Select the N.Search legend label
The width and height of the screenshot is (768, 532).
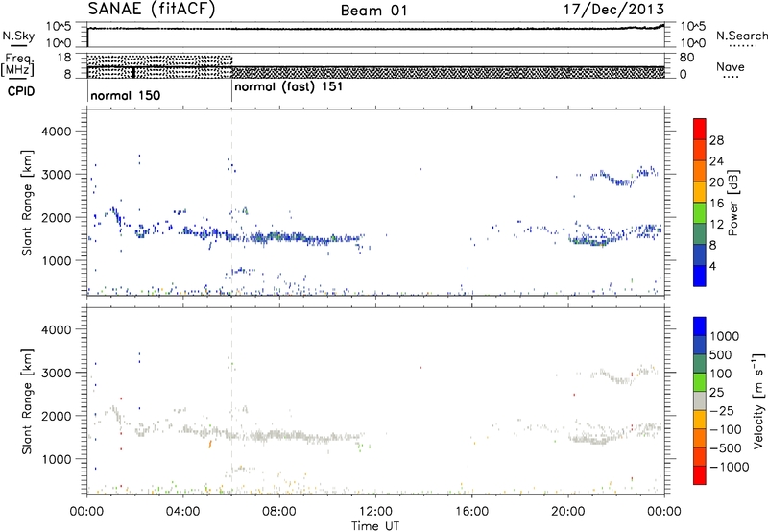(742, 36)
